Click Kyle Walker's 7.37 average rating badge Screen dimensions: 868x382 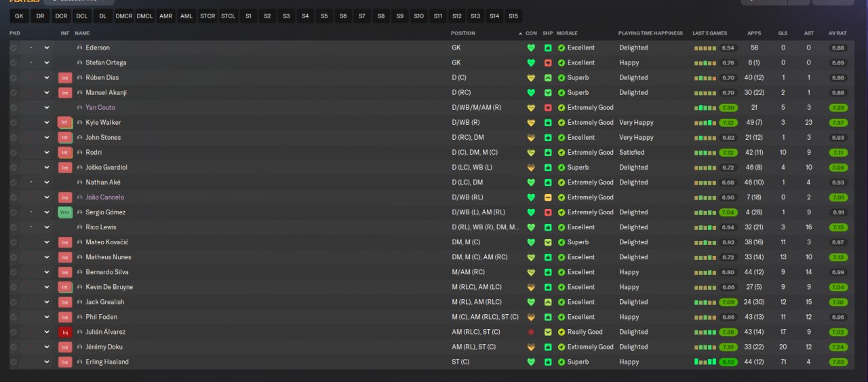pos(838,123)
